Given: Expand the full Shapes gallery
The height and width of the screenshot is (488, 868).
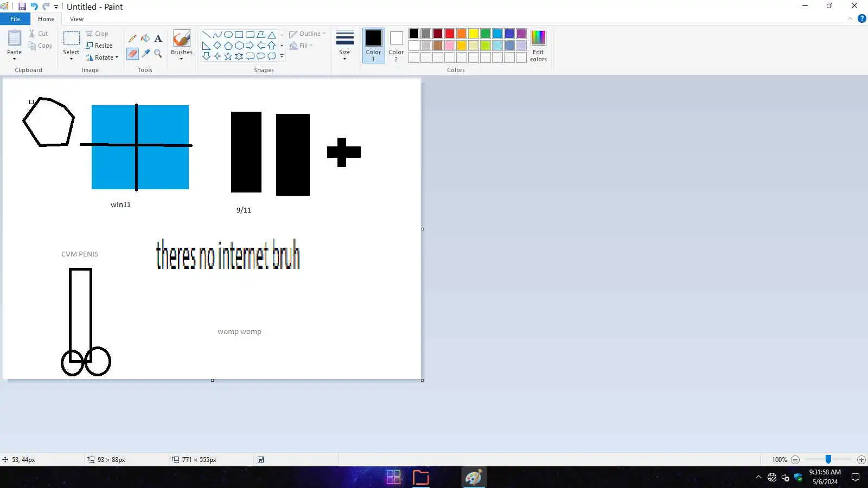Looking at the screenshot, I should 282,56.
